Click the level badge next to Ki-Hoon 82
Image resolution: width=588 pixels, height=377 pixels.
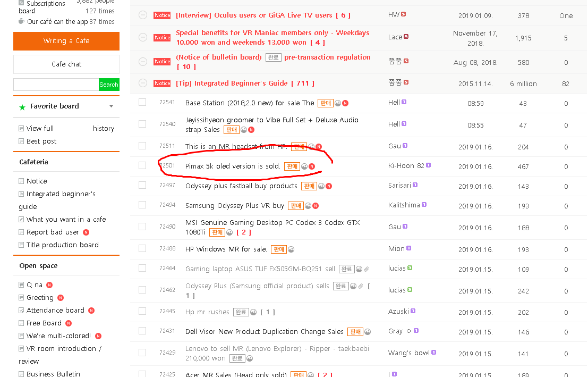pyautogui.click(x=428, y=165)
